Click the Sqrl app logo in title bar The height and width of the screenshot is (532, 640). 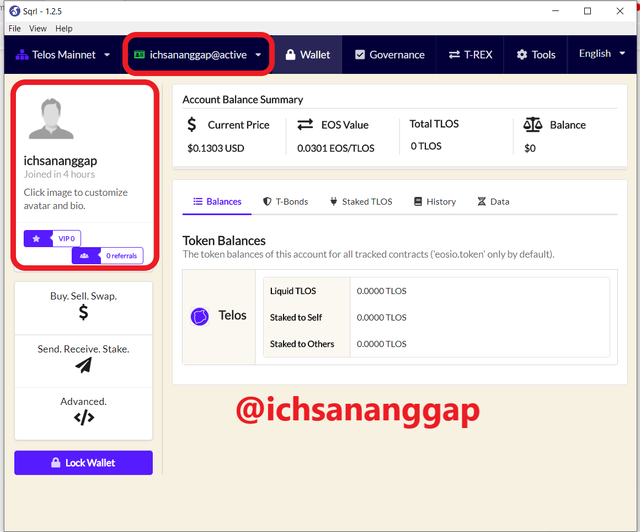[15, 11]
